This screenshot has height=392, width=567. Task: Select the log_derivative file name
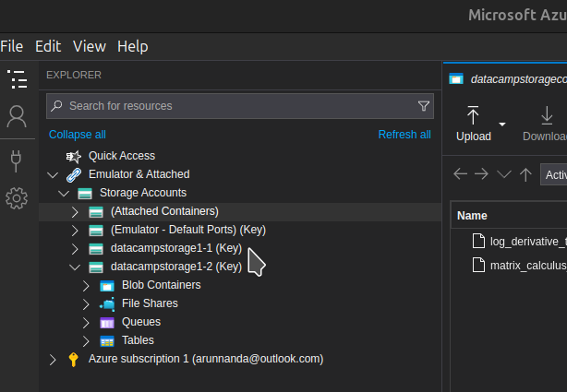tap(528, 242)
